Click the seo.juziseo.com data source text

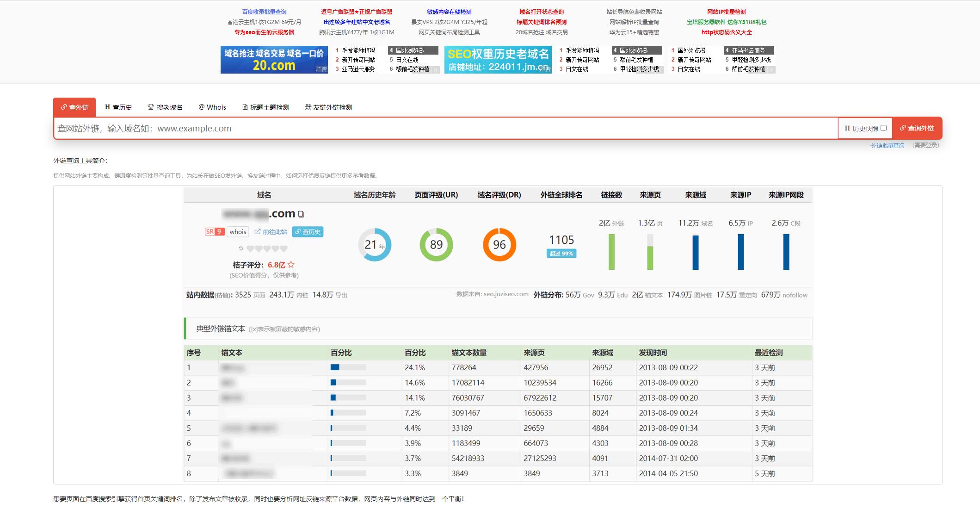point(505,294)
